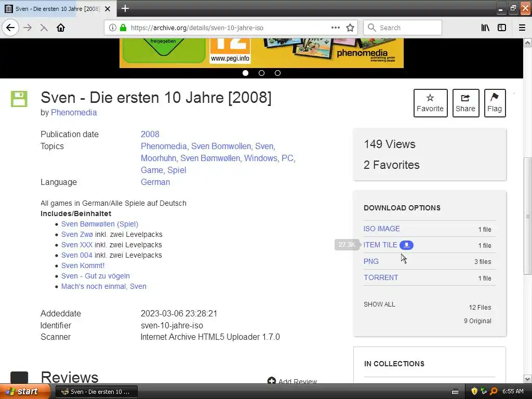This screenshot has width=532, height=399.
Task: Stop loading the page
Action: point(44,28)
